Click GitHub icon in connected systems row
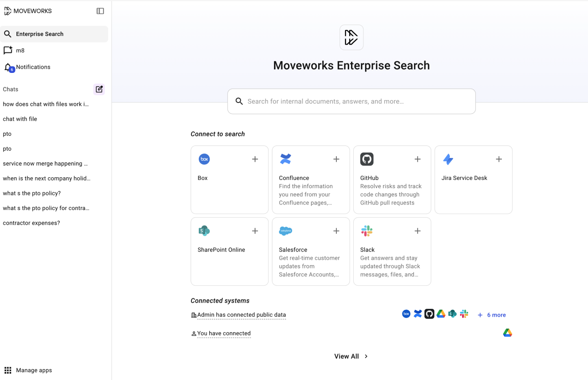Image resolution: width=588 pixels, height=380 pixels. pos(429,314)
